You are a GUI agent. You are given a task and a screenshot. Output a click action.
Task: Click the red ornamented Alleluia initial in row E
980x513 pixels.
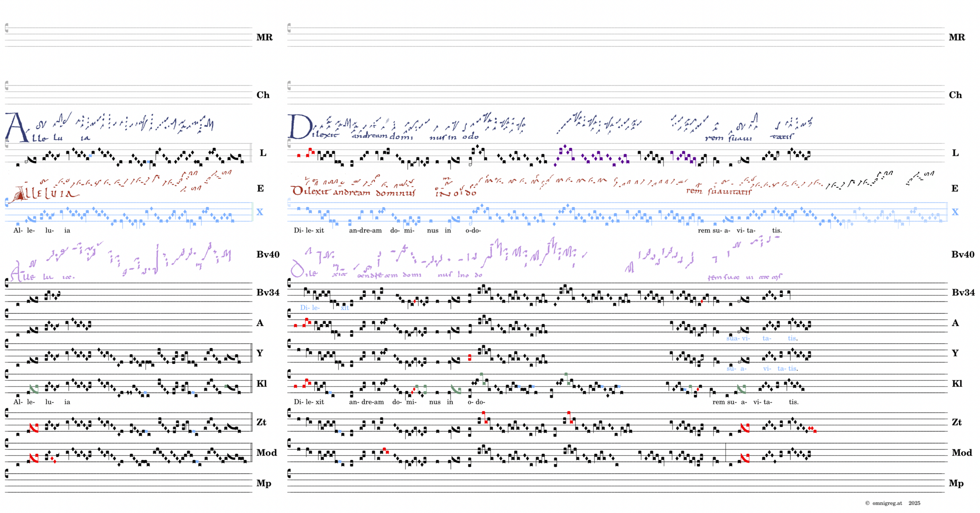point(20,195)
